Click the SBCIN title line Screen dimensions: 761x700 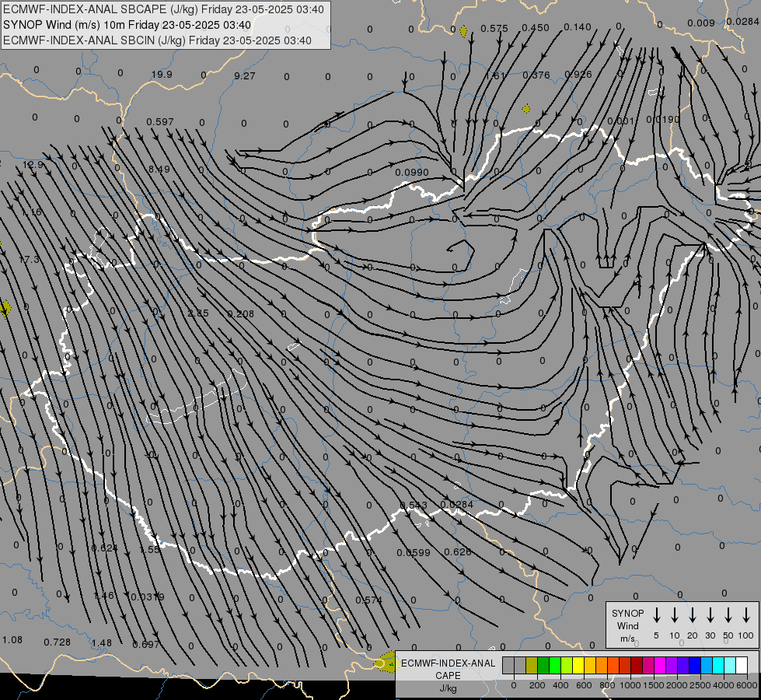point(157,40)
